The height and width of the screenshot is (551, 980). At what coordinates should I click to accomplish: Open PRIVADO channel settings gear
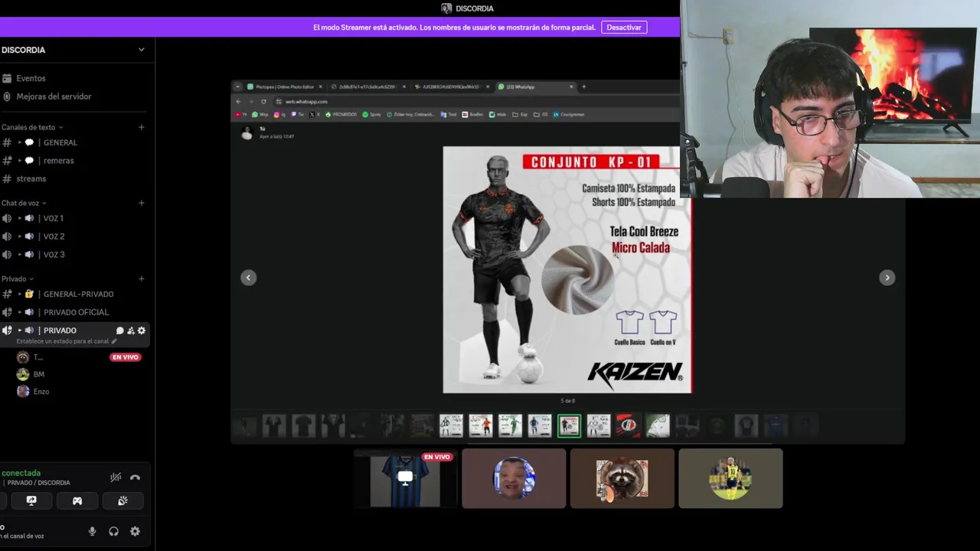[141, 331]
